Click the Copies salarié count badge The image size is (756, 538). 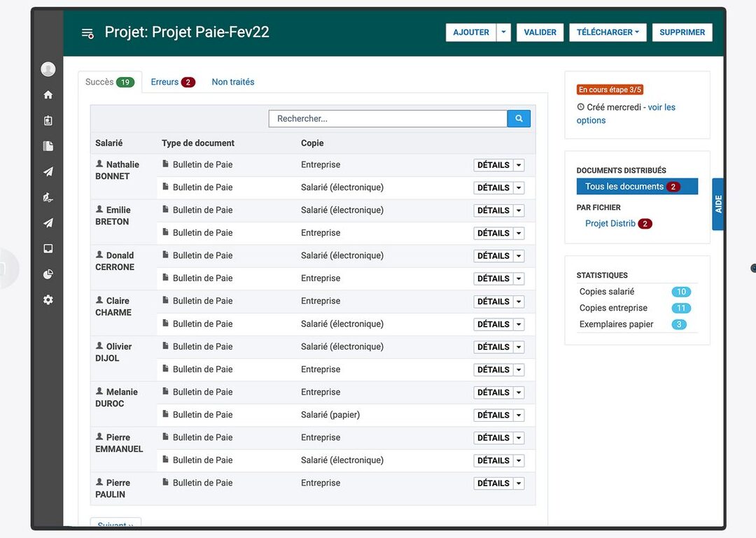[x=681, y=292]
